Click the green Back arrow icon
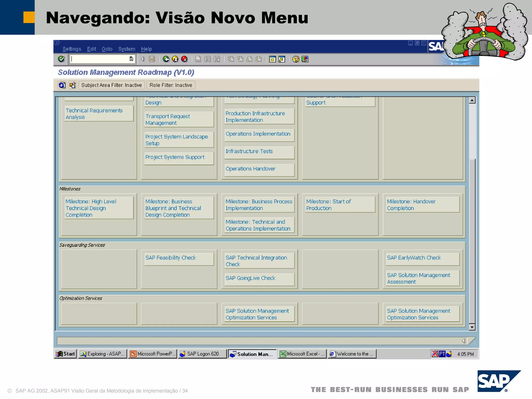The width and height of the screenshot is (532, 399). click(x=166, y=59)
